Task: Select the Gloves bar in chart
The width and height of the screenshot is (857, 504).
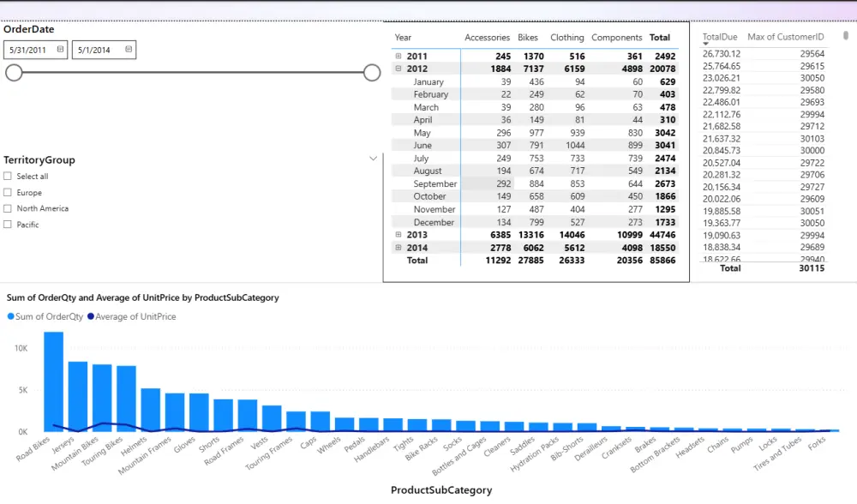Action: tap(199, 412)
